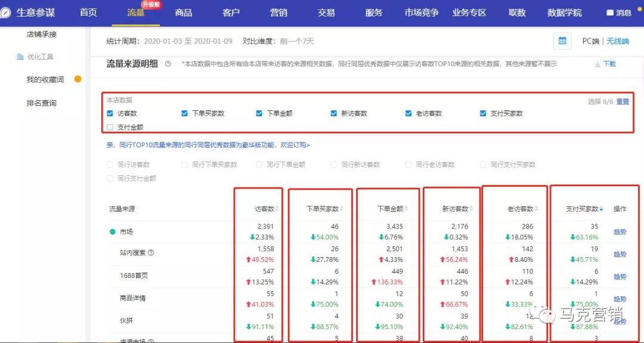644x343 pixels.
Task: Sort by 访客数 column arrows
Action: [x=278, y=209]
